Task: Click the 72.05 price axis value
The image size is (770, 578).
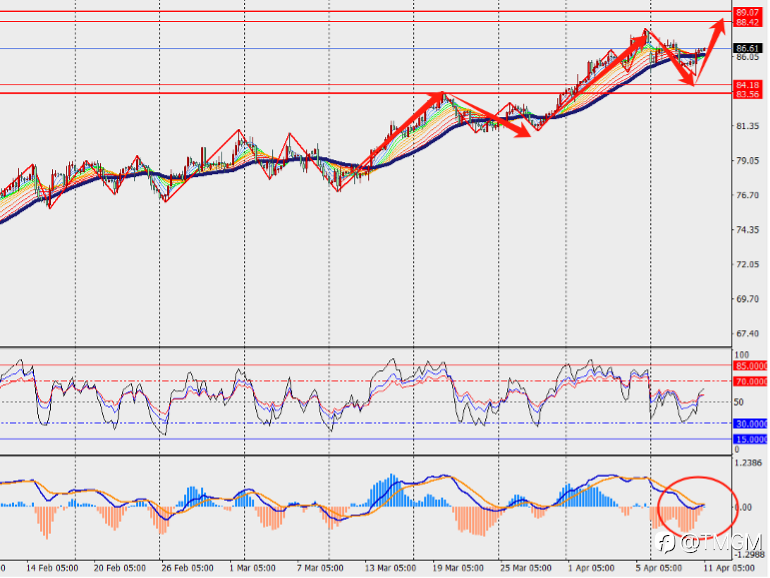Action: pos(747,264)
